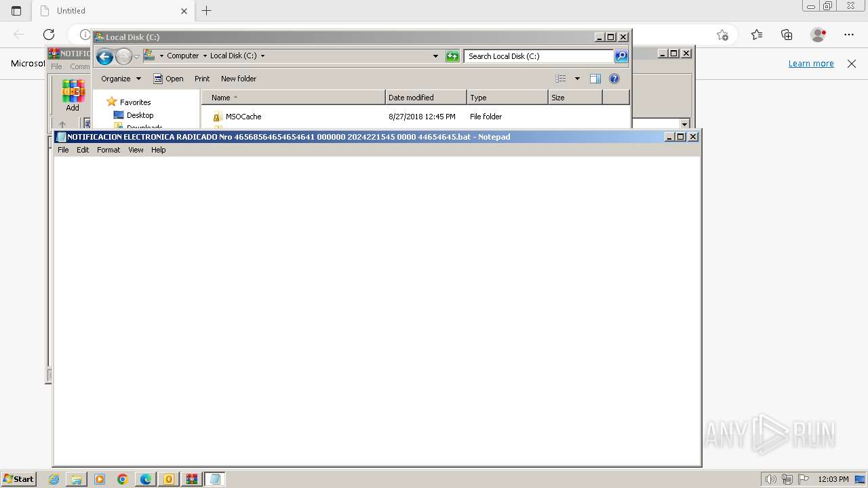Open a new browser tab
868x488 pixels.
tap(207, 11)
